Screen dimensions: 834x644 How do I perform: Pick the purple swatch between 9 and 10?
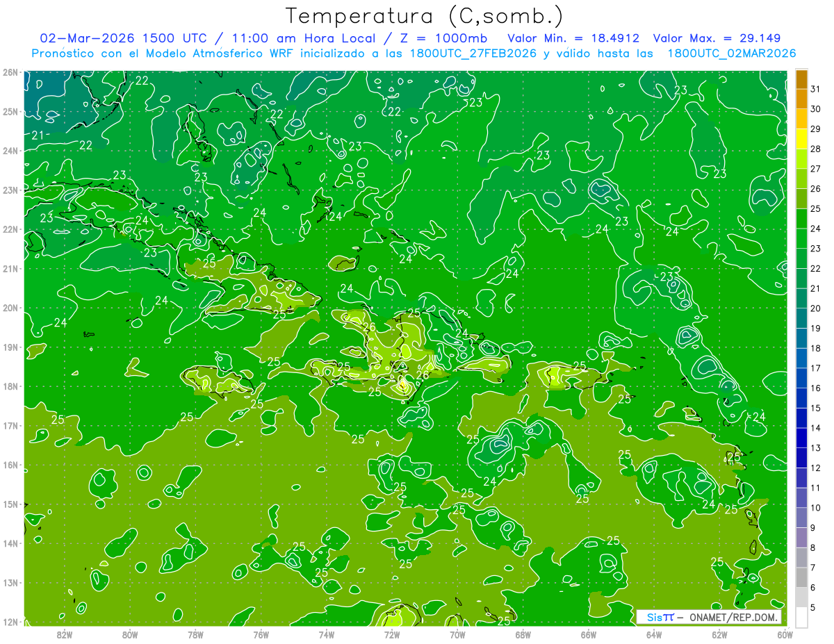coord(801,518)
